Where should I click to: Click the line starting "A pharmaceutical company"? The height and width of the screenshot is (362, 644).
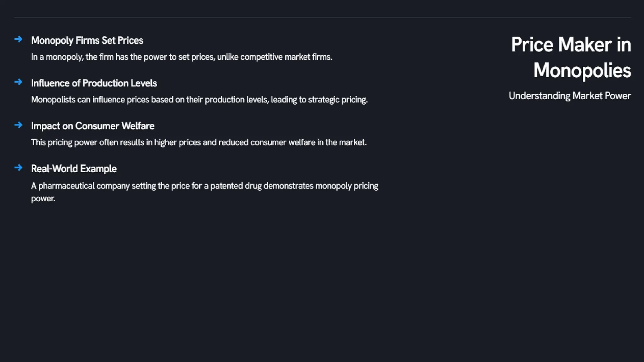click(x=204, y=186)
